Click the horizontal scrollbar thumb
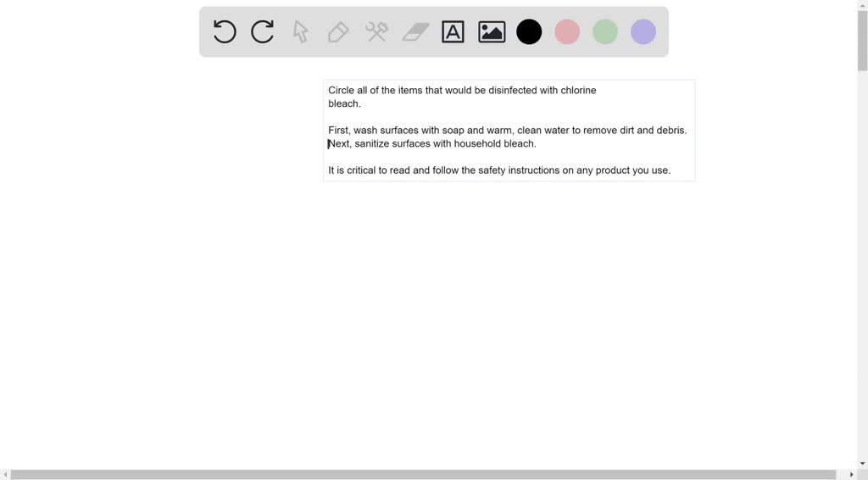The width and height of the screenshot is (868, 480). tap(423, 474)
